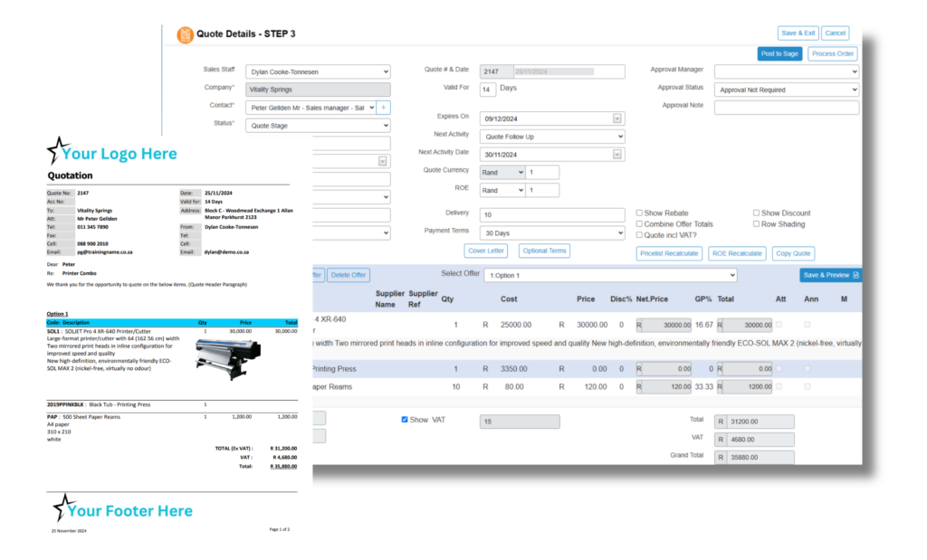Click the Company field Vitality Springs
This screenshot has width=927, height=560.
[x=318, y=90]
